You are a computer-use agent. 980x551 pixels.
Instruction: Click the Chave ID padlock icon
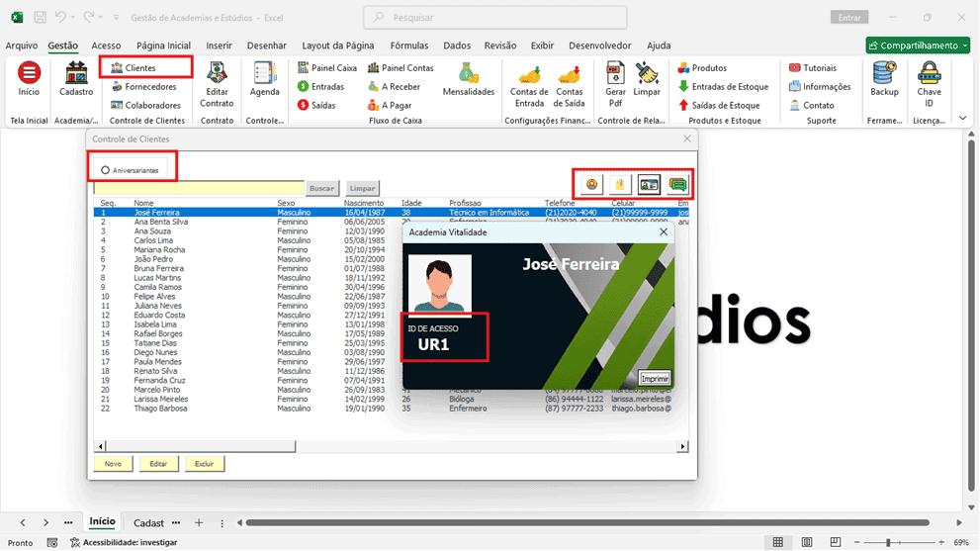pyautogui.click(x=929, y=74)
